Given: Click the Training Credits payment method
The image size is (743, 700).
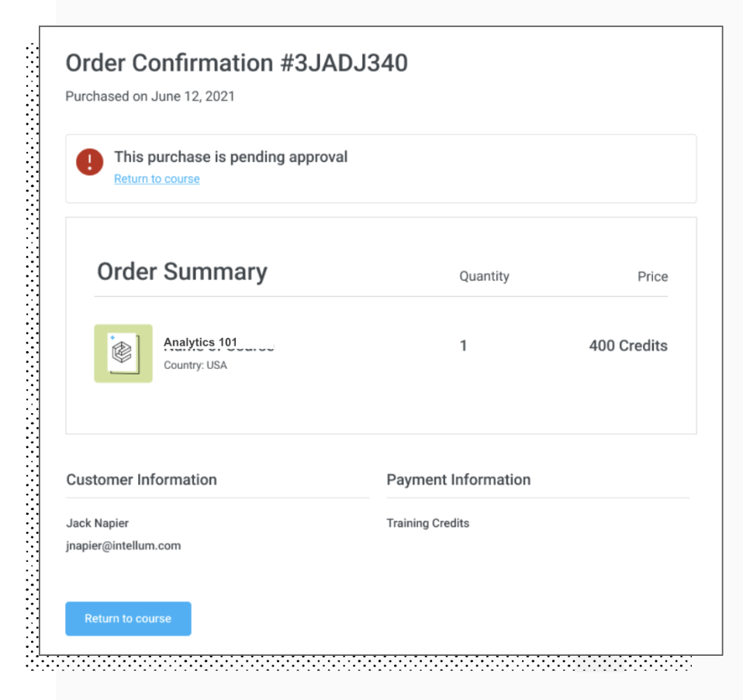Looking at the screenshot, I should [428, 523].
